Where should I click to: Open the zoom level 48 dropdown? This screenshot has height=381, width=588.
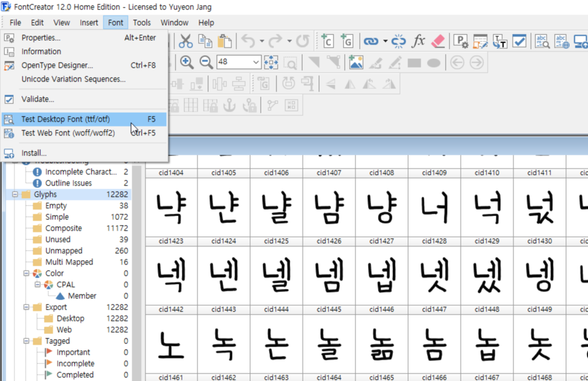[256, 62]
